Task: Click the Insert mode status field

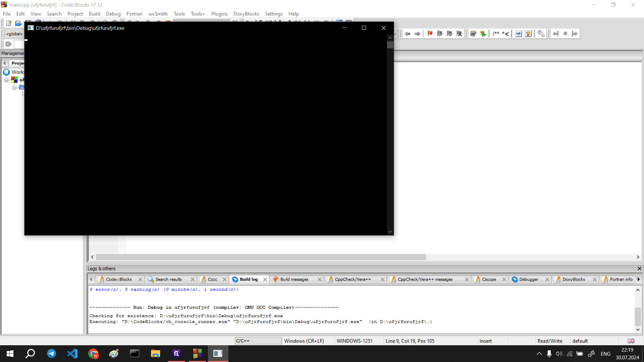Action: pos(485,341)
